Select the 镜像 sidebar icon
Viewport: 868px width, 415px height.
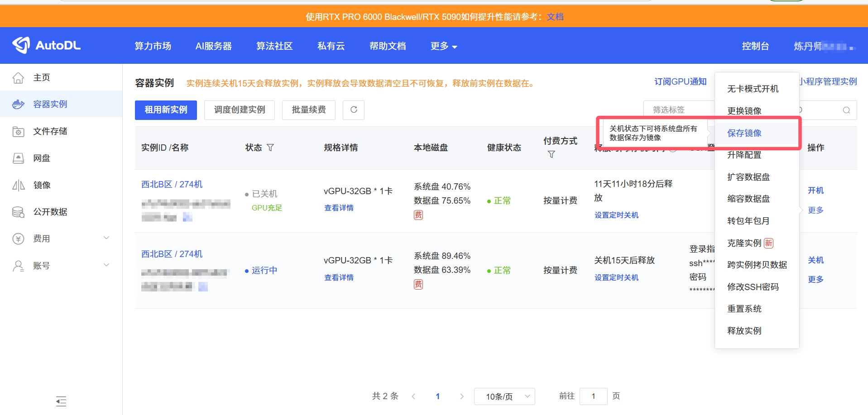tap(18, 185)
